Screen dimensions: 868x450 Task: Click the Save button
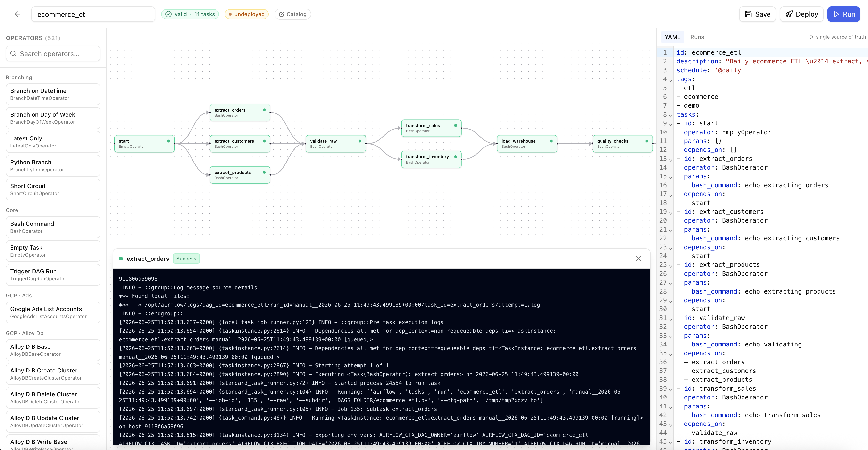click(758, 14)
